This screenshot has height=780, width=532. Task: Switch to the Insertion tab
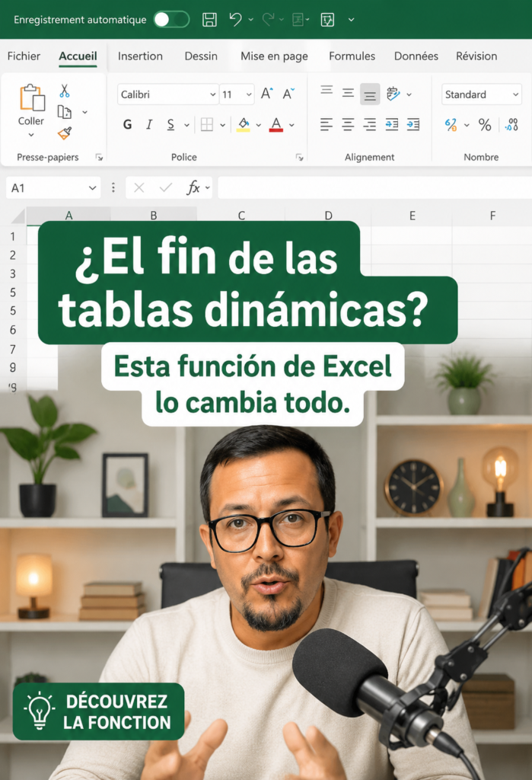[x=140, y=56]
